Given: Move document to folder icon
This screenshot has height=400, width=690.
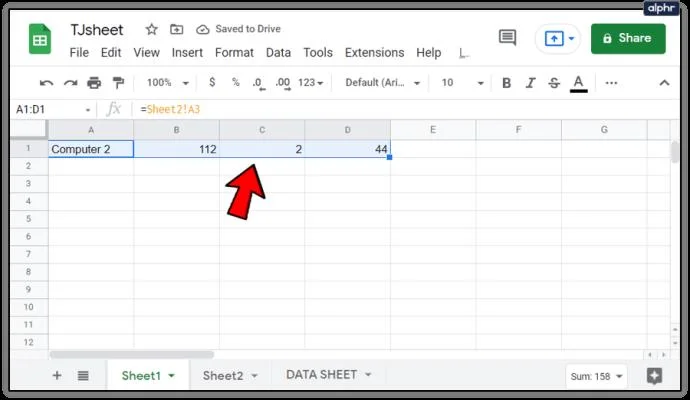Looking at the screenshot, I should 176,29.
